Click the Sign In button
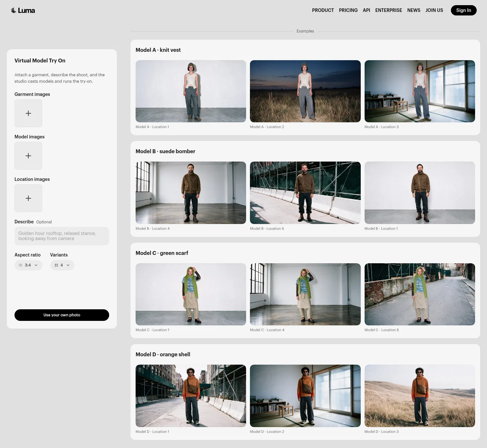487x448 pixels. (x=463, y=10)
